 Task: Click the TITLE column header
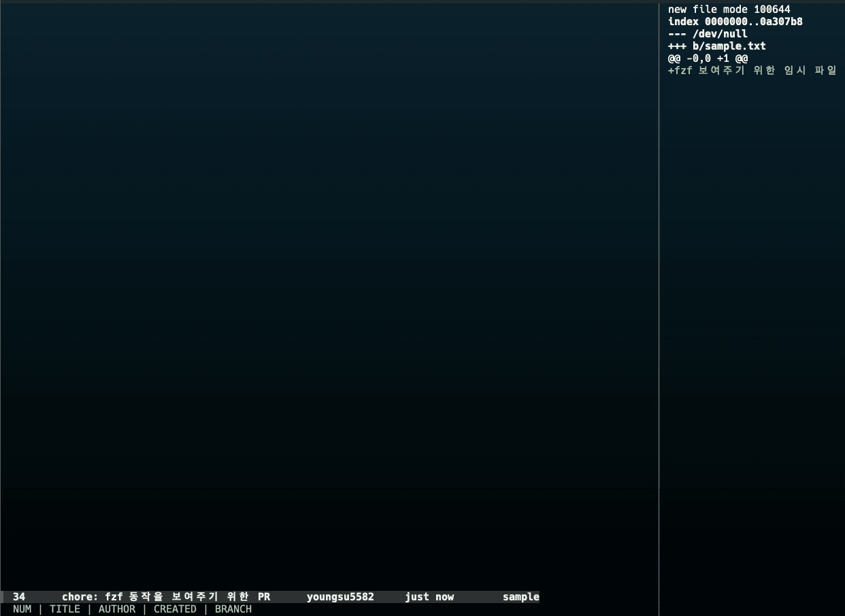[x=65, y=609]
